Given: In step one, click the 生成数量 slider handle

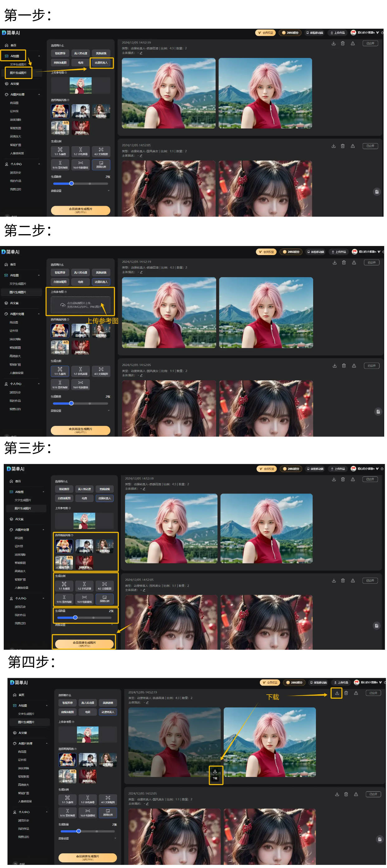Looking at the screenshot, I should point(71,183).
